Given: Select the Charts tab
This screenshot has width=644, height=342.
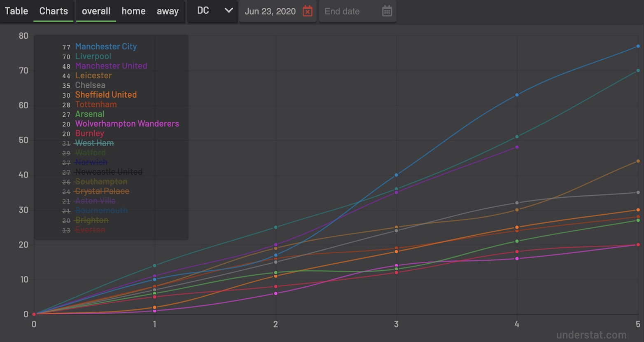Looking at the screenshot, I should tap(54, 11).
